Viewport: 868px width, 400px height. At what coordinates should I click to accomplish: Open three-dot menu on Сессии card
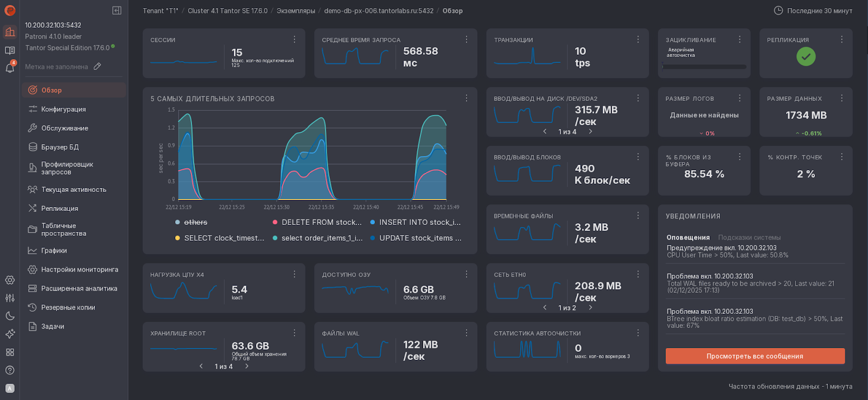click(x=295, y=40)
